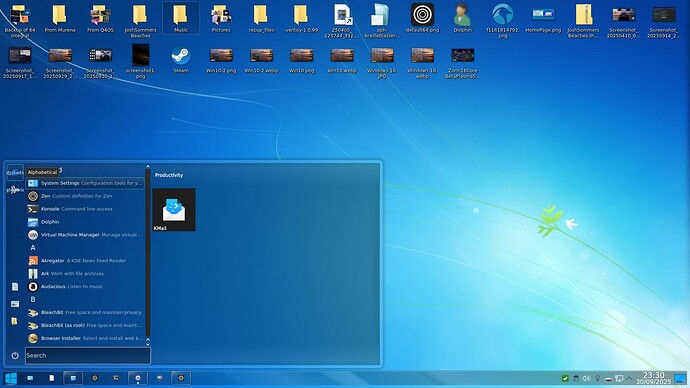Select the Alphabetical view tab in menu
This screenshot has height=388, width=690.
(x=15, y=172)
